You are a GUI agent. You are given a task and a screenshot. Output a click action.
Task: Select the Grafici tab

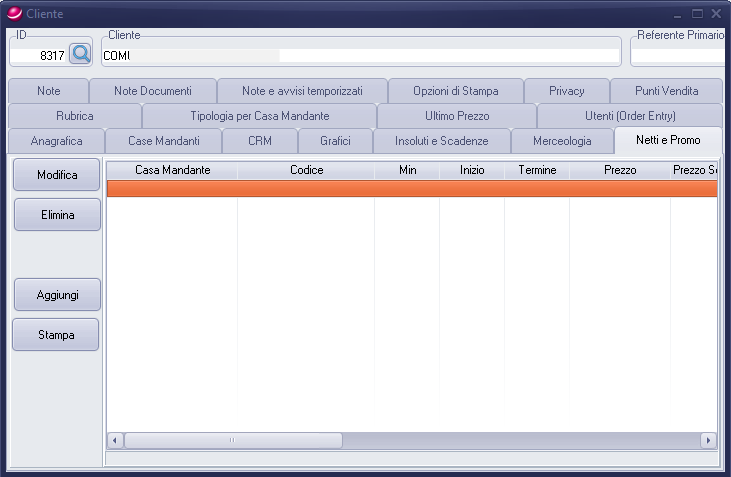click(x=335, y=141)
